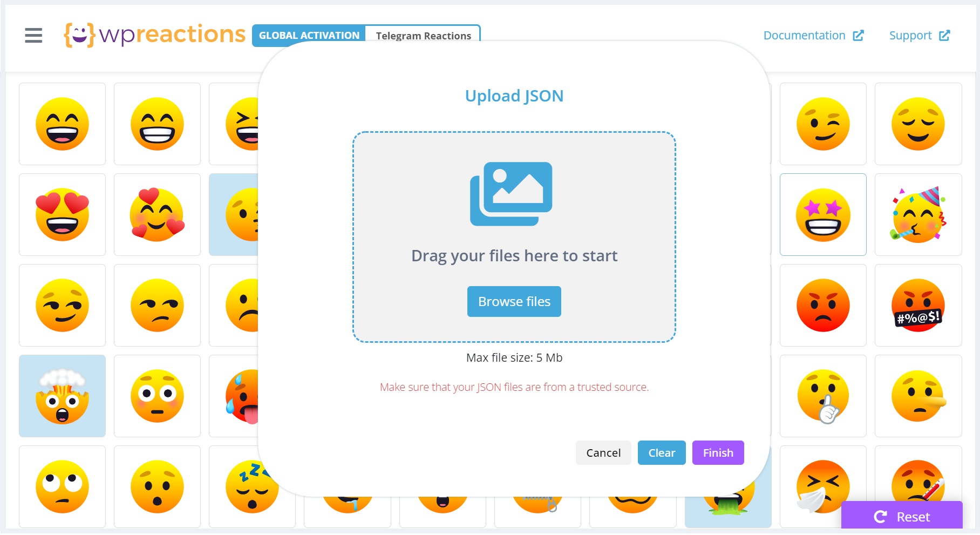Screen dimensions: 980x535
Task: Deselect the highlighted exploding head emoji
Action: [x=62, y=396]
